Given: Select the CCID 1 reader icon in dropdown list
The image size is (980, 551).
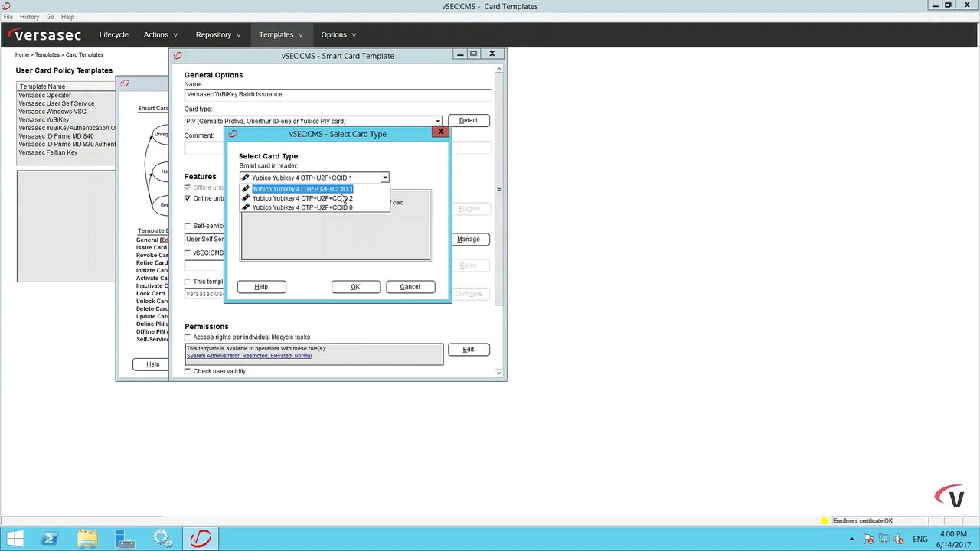Looking at the screenshot, I should click(246, 189).
